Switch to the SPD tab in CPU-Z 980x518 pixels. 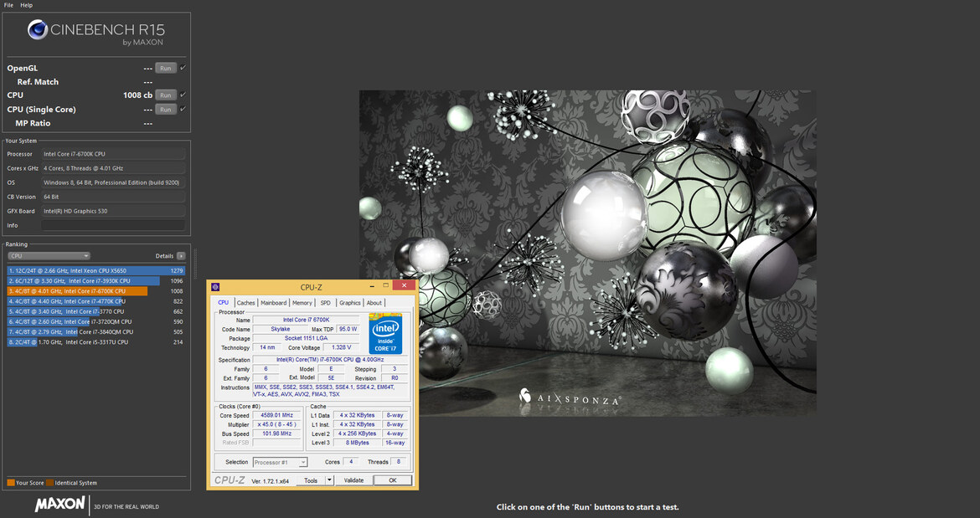tap(326, 303)
